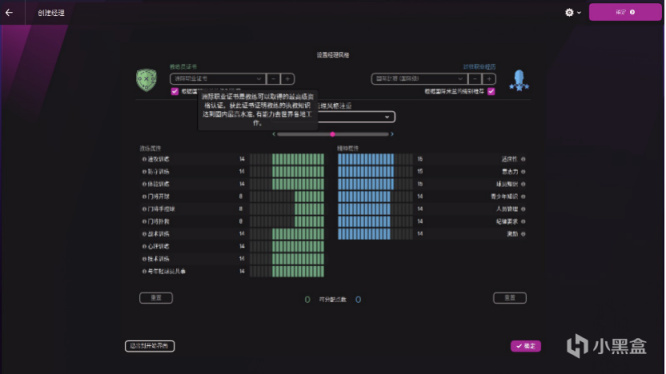The width and height of the screenshot is (666, 374).
Task: Adjust the 意志力 blue attribute bar
Action: pos(375,172)
